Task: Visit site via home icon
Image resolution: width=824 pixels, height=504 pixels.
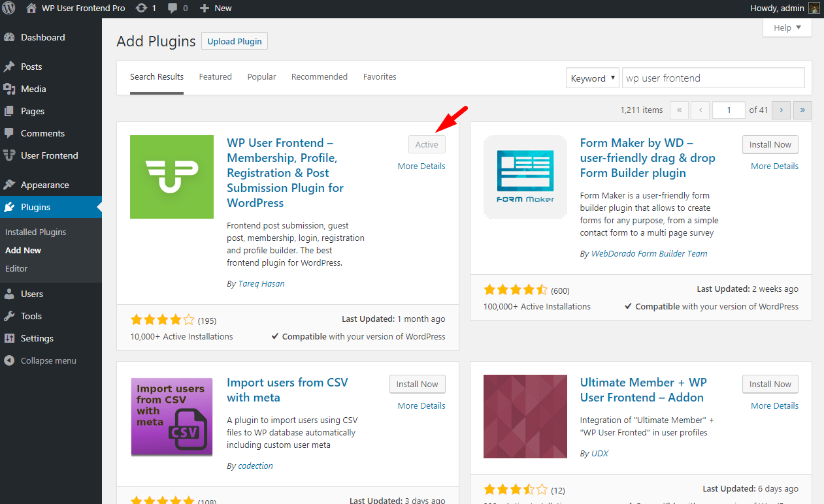Action: (x=31, y=8)
